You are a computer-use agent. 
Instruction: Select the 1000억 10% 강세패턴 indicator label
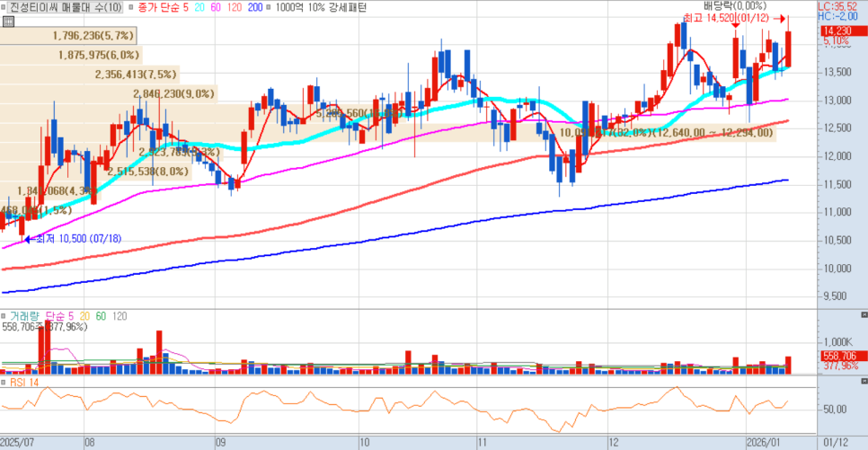pyautogui.click(x=321, y=7)
